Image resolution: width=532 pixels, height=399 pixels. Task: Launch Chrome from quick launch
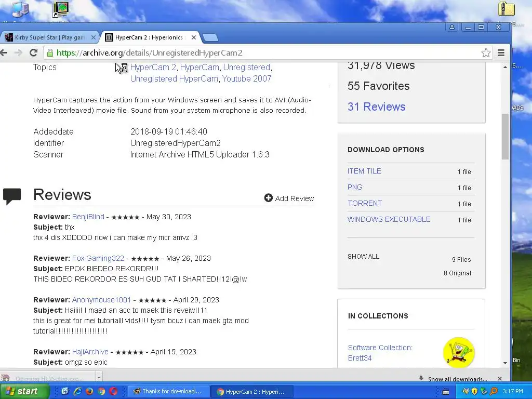pos(101,391)
